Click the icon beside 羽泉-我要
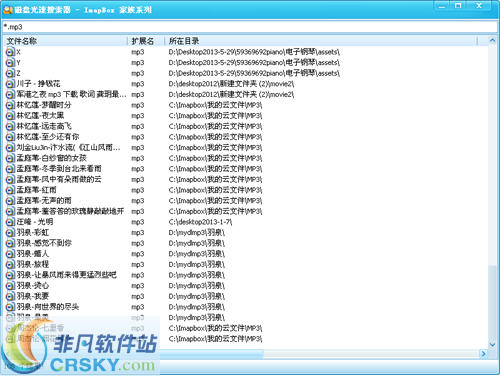Image resolution: width=500 pixels, height=376 pixels. click(x=10, y=296)
